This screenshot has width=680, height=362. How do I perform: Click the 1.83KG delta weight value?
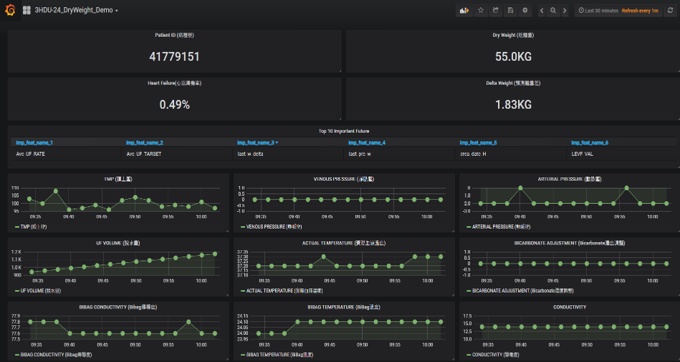pyautogui.click(x=513, y=104)
